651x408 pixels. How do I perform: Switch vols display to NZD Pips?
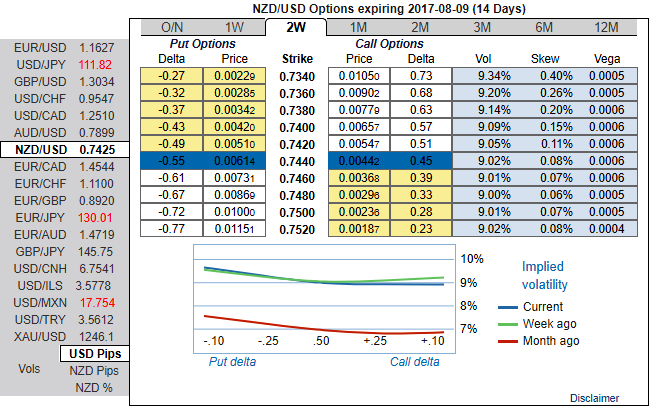(95, 371)
